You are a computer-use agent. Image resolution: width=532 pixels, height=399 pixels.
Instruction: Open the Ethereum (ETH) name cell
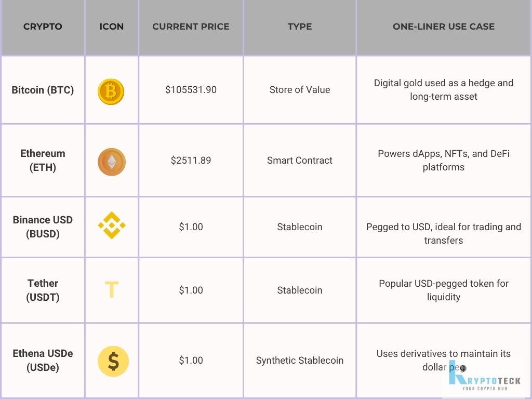pyautogui.click(x=43, y=160)
